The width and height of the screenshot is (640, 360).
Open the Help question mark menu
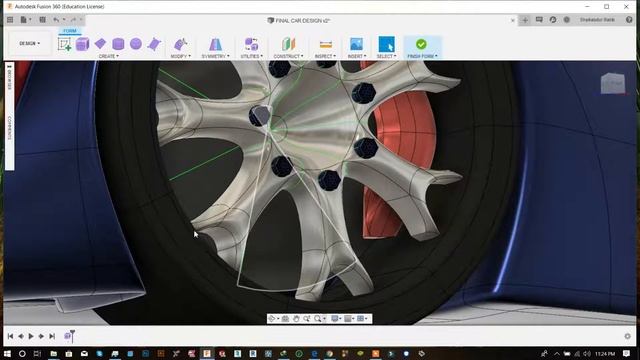click(x=629, y=20)
